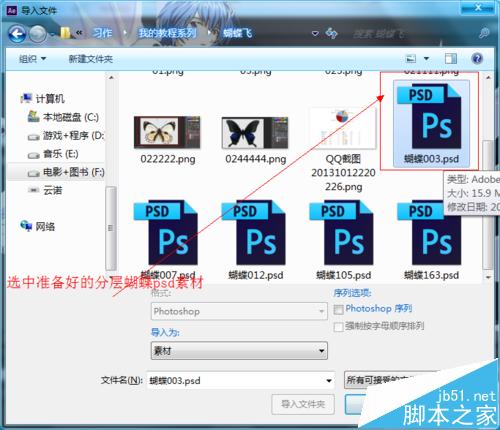Click the 导入文件夹 button
Viewport: 500px width, 430px height.
303,404
